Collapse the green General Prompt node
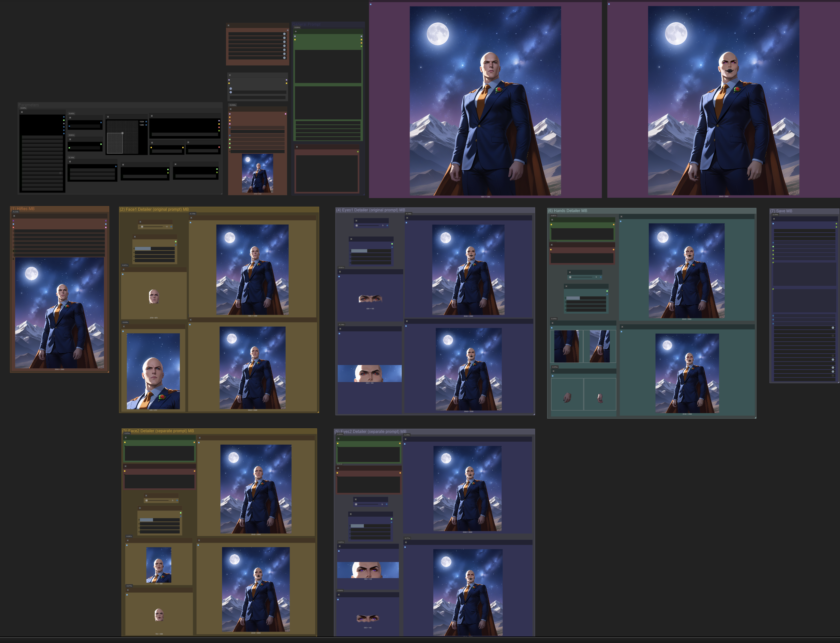840x643 pixels. 296,31
